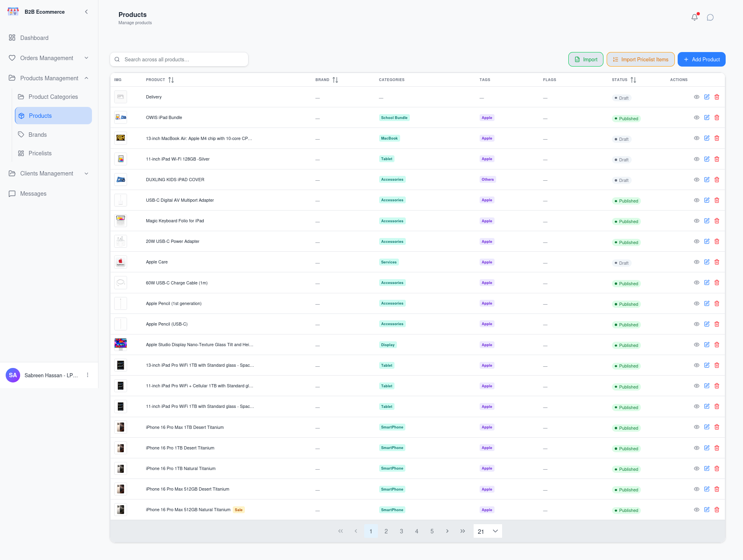Open the notifications bell
Image resolution: width=743 pixels, height=560 pixels.
pos(694,17)
